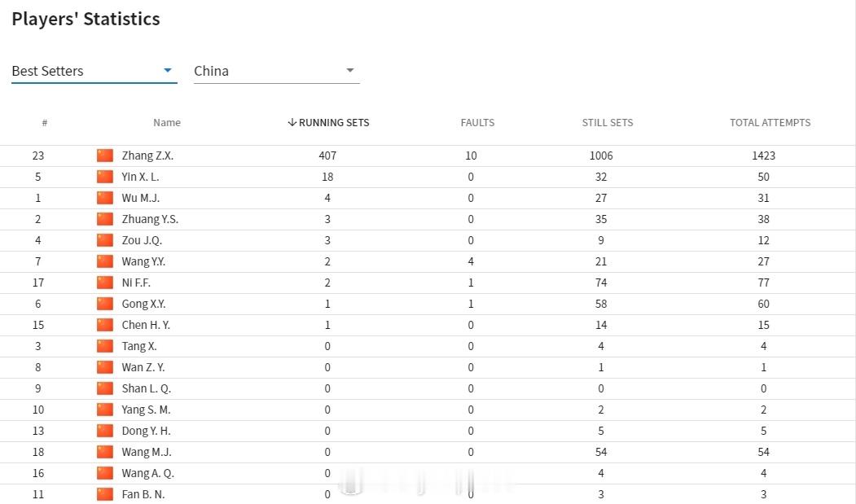
Task: Sort by STILL SETS column header
Action: coord(607,123)
